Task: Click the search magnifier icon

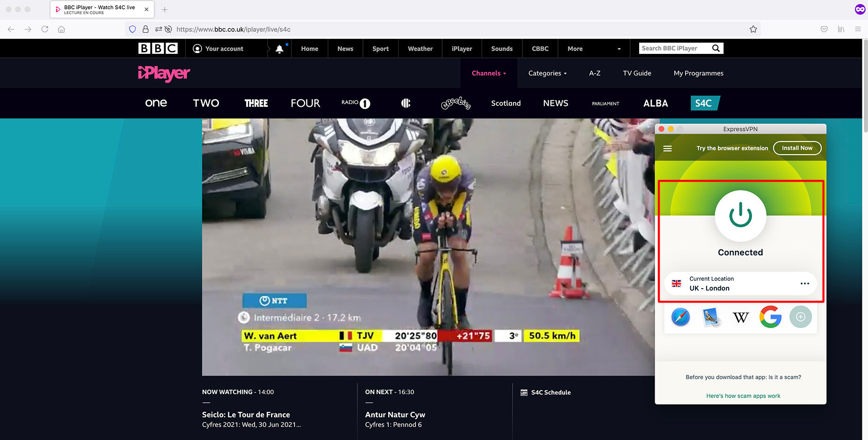Action: (716, 48)
